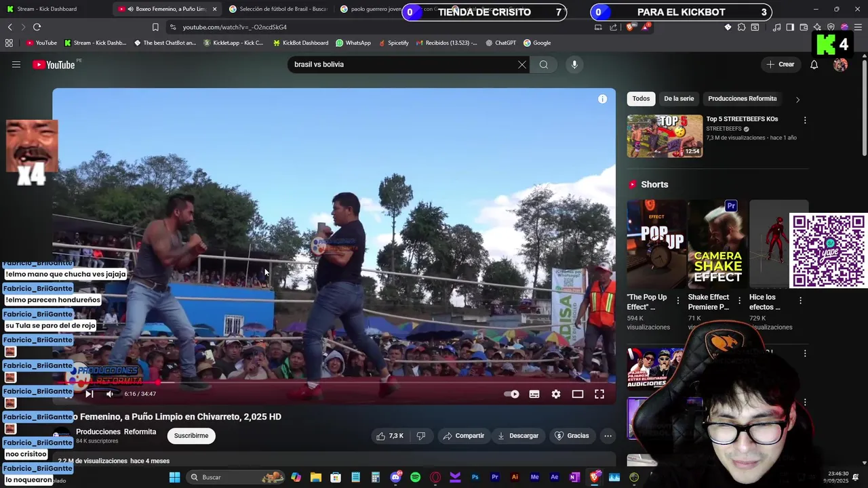Bookmark page with address bar icon
This screenshot has width=868, height=488.
pyautogui.click(x=155, y=27)
